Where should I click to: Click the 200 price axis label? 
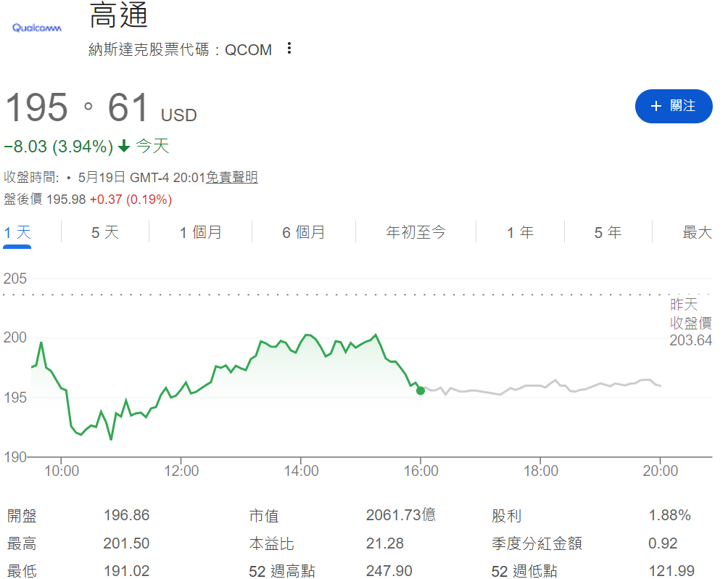pyautogui.click(x=15, y=337)
